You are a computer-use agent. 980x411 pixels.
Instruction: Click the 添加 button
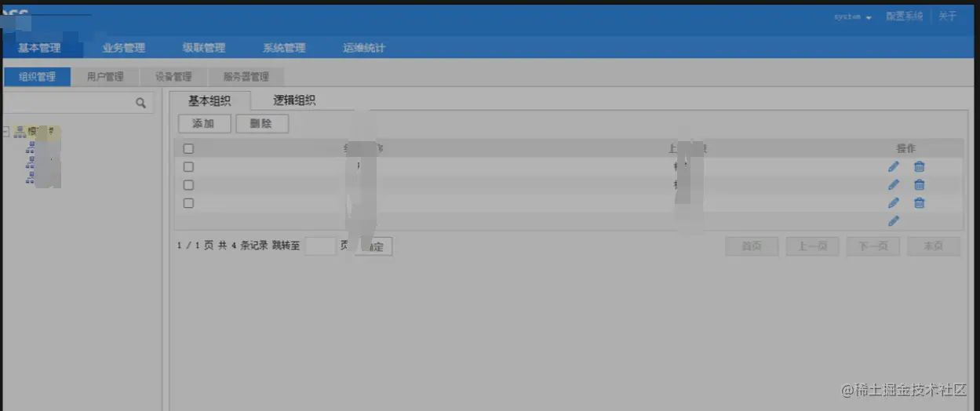(204, 124)
